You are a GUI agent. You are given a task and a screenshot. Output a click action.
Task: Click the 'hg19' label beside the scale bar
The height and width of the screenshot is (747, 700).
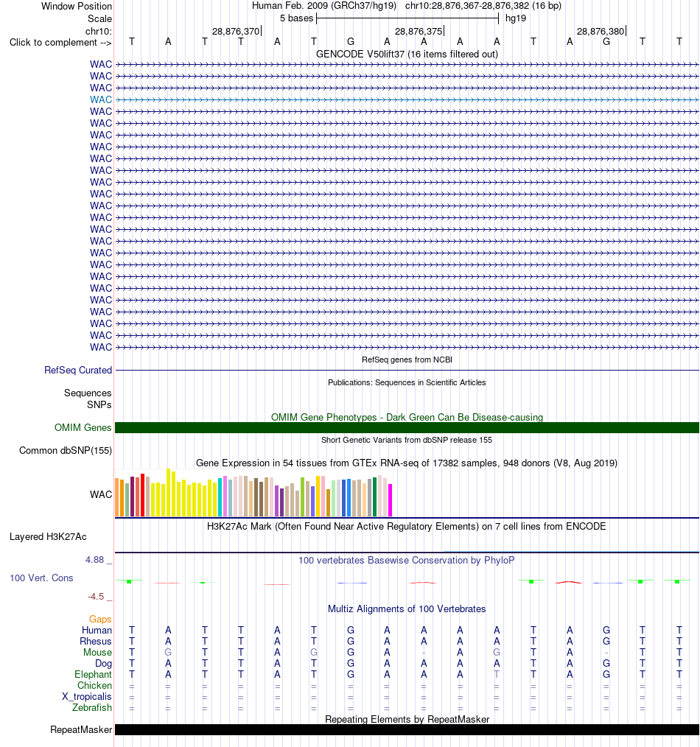tap(516, 18)
